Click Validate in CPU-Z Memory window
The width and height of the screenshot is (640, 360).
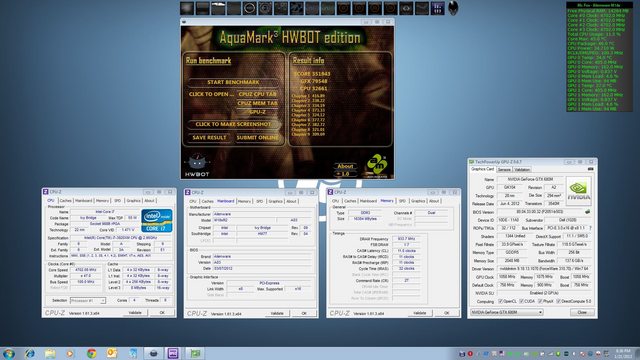[420, 313]
